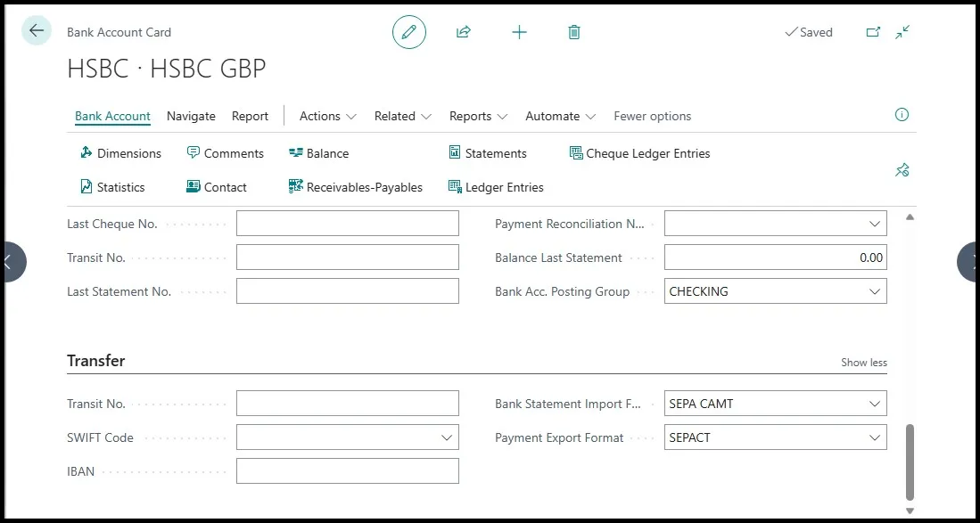Click the scrollbar up arrow
Image resolution: width=980 pixels, height=523 pixels.
pyautogui.click(x=910, y=217)
